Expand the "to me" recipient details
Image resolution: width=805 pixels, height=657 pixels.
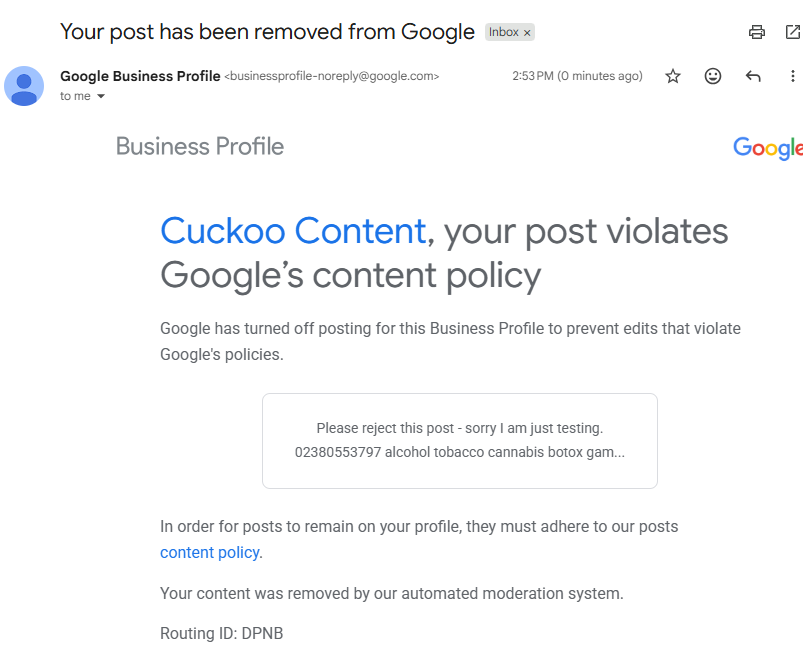click(x=101, y=96)
